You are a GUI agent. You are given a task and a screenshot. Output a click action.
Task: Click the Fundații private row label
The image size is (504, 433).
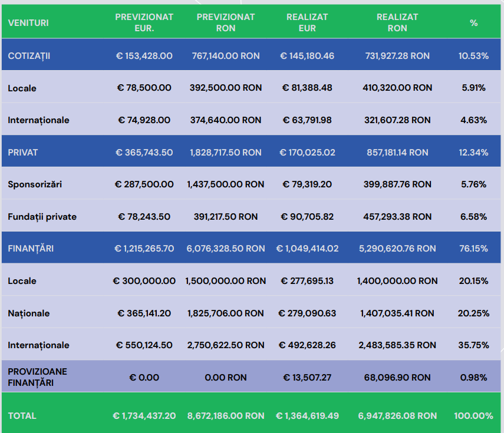click(42, 217)
